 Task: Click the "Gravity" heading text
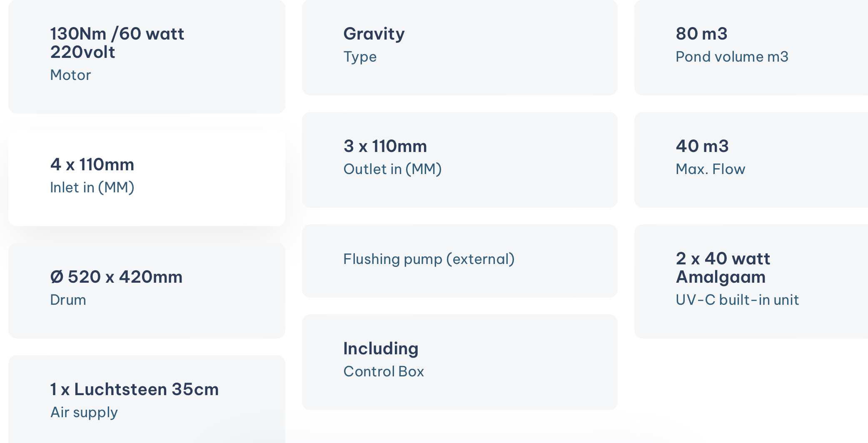(374, 34)
